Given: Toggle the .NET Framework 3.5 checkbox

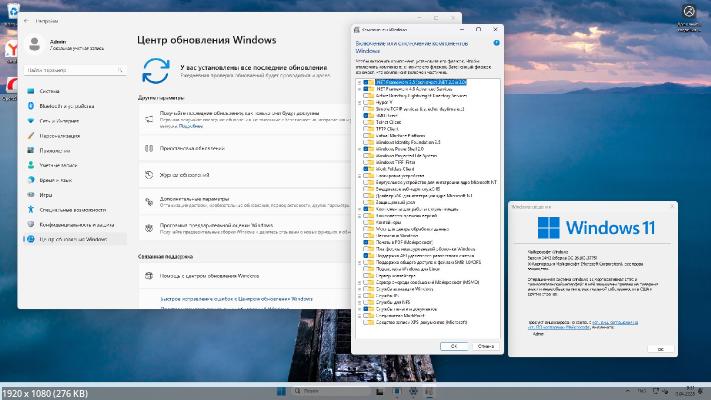Looking at the screenshot, I should coord(367,80).
